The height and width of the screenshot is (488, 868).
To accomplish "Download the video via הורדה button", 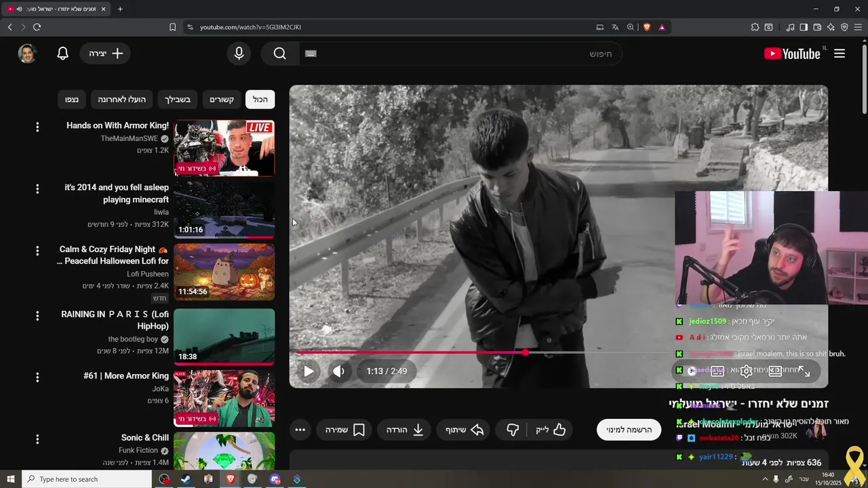I will (405, 430).
